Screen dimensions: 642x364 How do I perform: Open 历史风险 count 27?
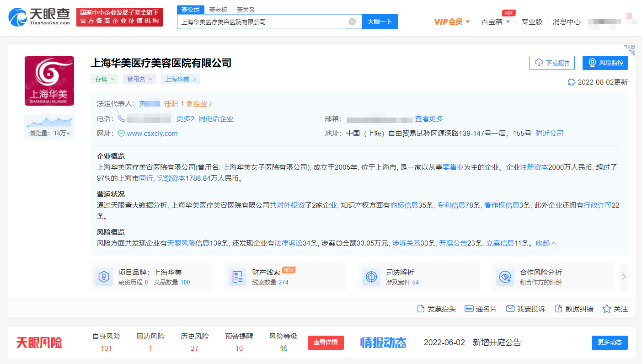pos(195,348)
